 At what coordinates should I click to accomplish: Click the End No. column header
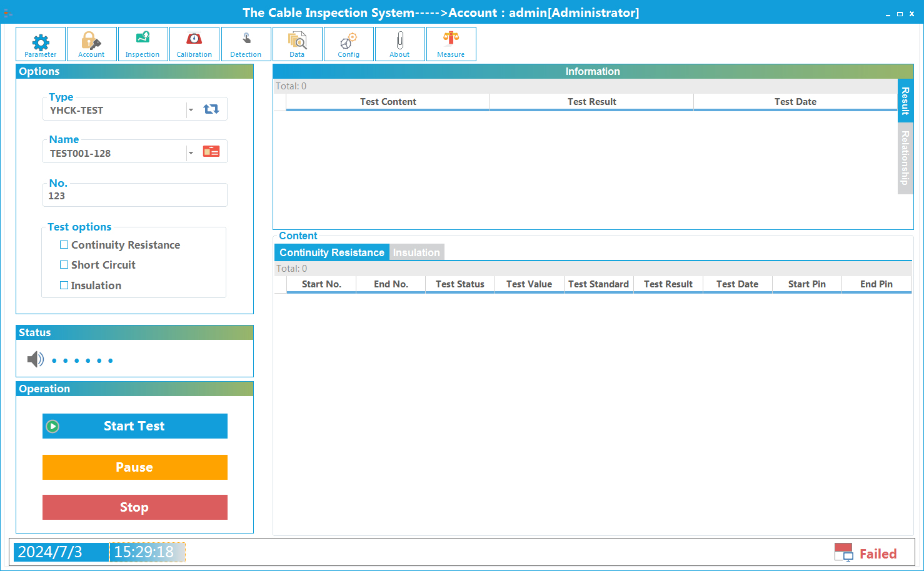tap(391, 284)
